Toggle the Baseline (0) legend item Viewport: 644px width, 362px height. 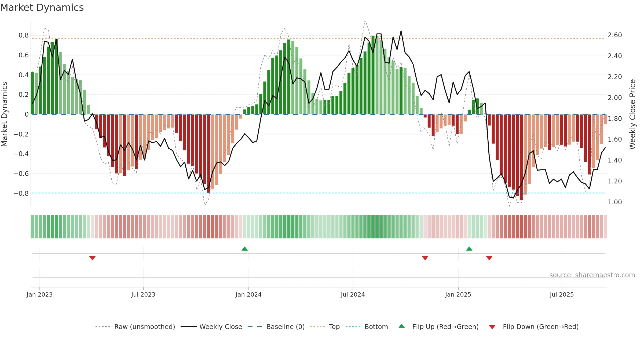pos(276,327)
